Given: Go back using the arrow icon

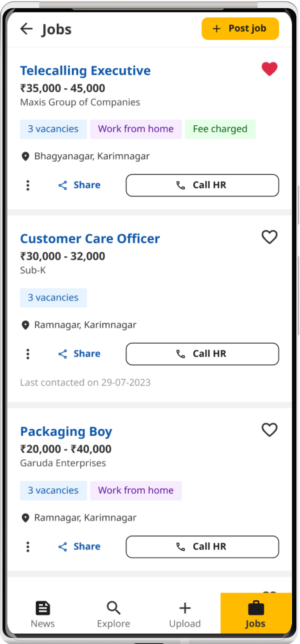Looking at the screenshot, I should tap(27, 29).
